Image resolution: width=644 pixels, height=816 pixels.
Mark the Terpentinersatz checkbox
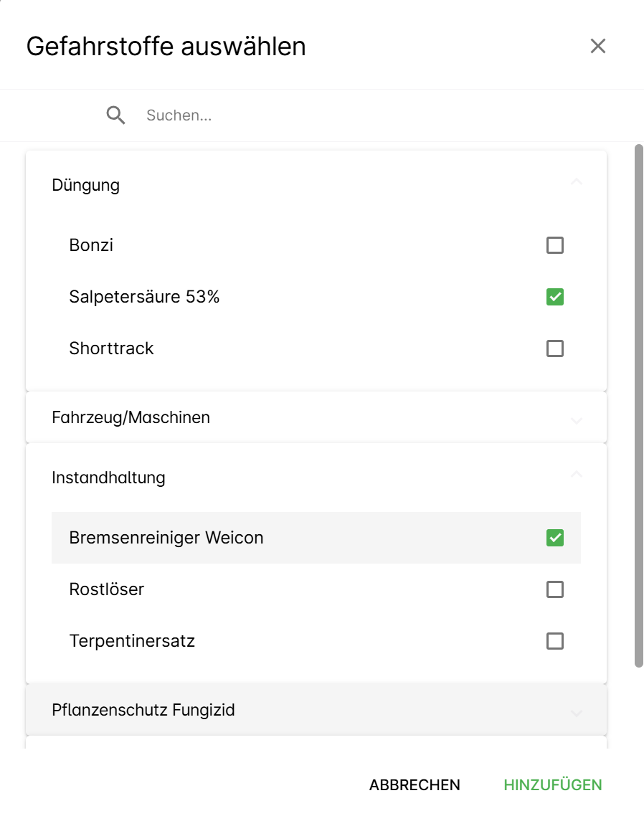pos(554,641)
